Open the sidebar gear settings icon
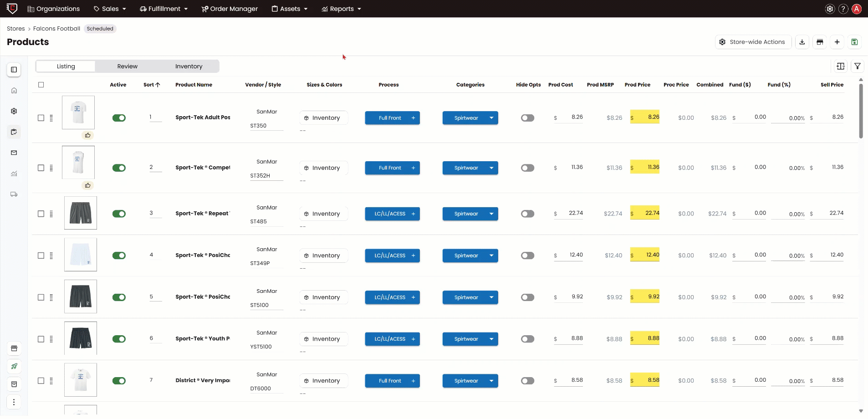Image resolution: width=868 pixels, height=419 pixels. point(14,111)
